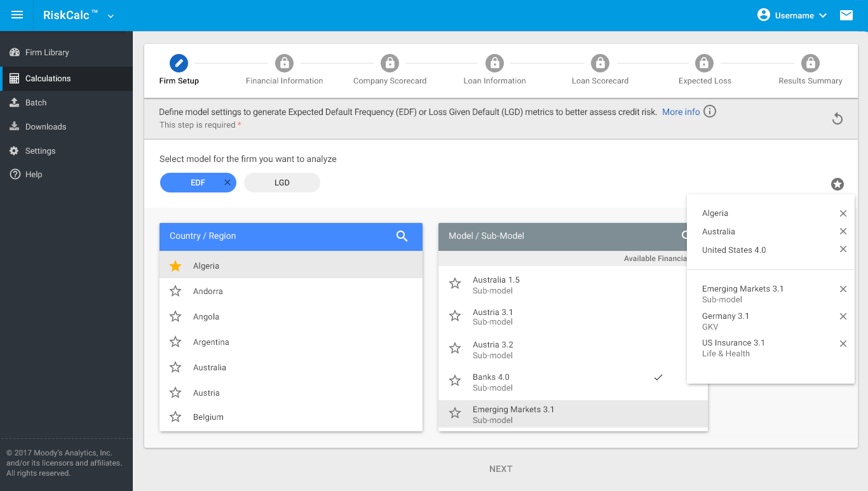Remove Algeria from favorites panel
This screenshot has height=491, width=868.
[x=843, y=213]
